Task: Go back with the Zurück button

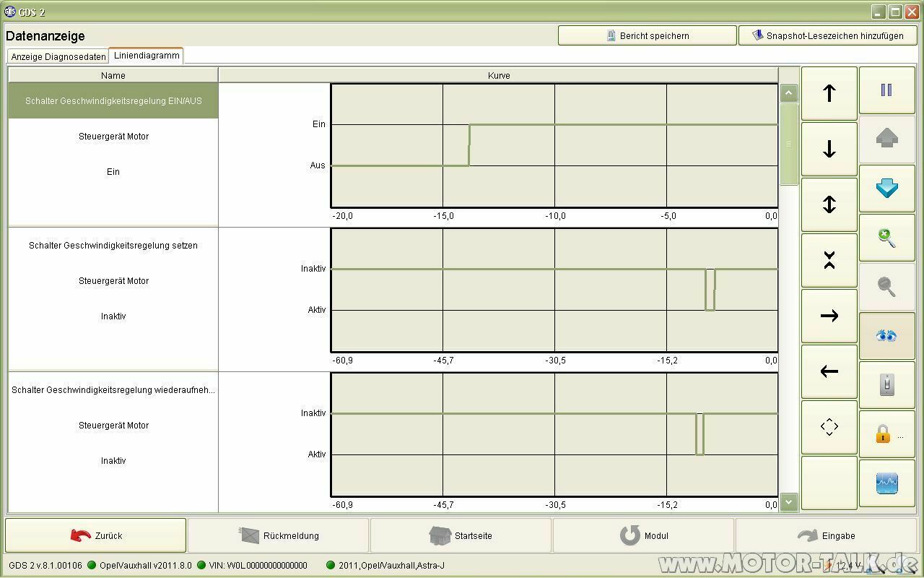Action: tap(96, 535)
